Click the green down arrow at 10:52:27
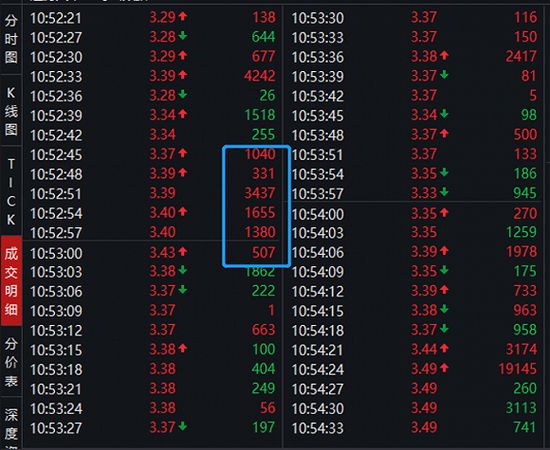Viewport: 550px width, 450px height. [183, 36]
